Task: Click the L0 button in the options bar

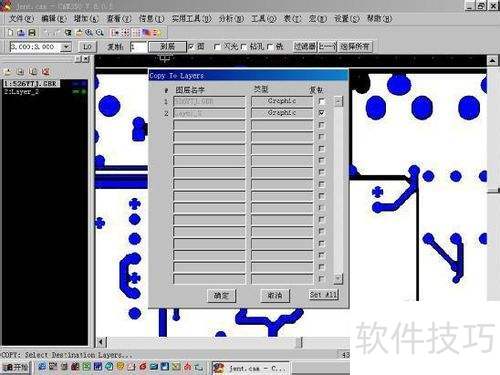Action: (87, 47)
